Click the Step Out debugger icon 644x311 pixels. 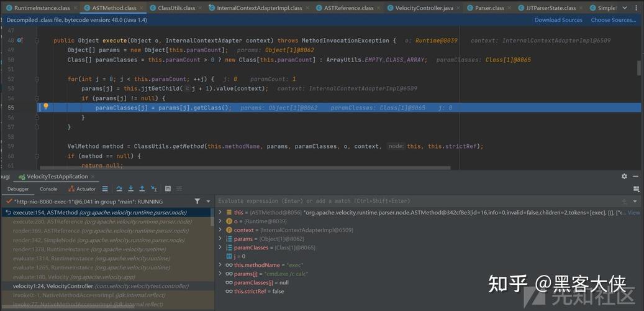pyautogui.click(x=142, y=189)
